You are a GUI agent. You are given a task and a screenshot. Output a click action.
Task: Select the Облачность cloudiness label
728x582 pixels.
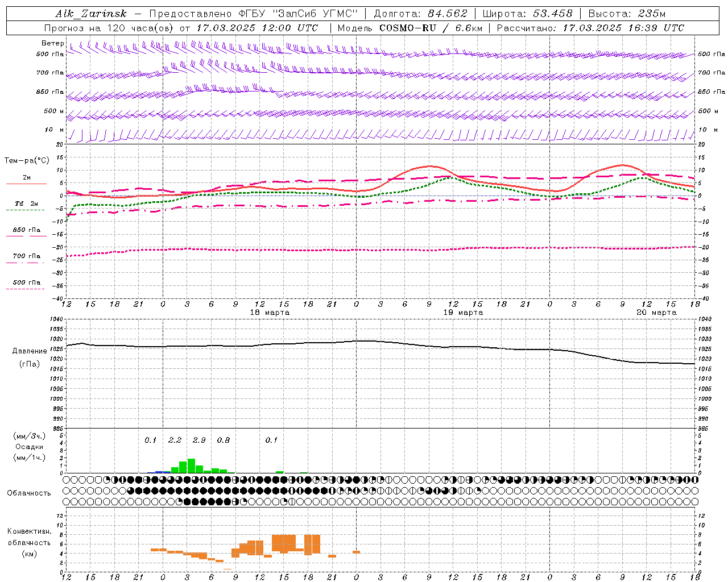click(29, 493)
